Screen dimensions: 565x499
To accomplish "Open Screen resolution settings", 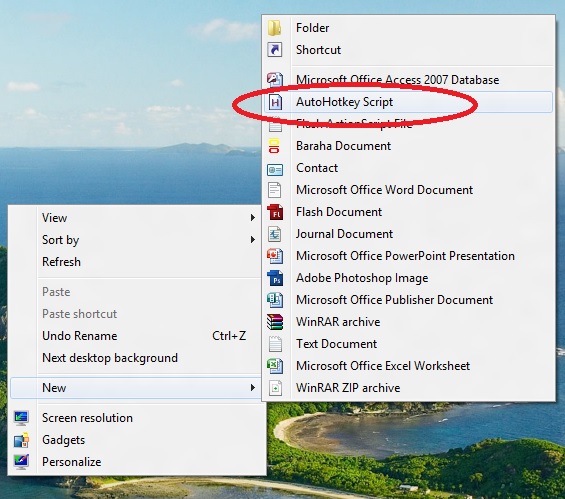I will click(x=137, y=418).
